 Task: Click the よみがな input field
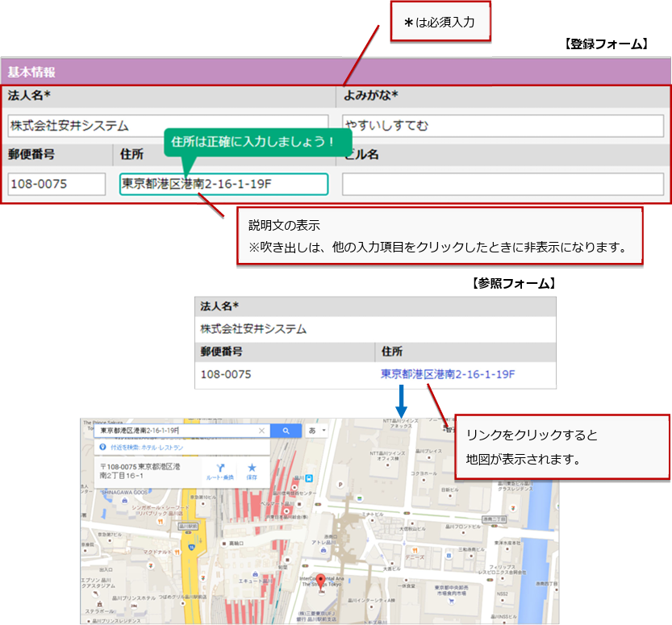tap(503, 126)
